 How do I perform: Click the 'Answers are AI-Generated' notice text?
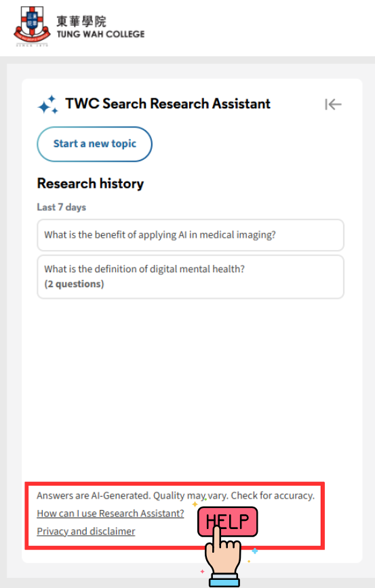point(176,496)
